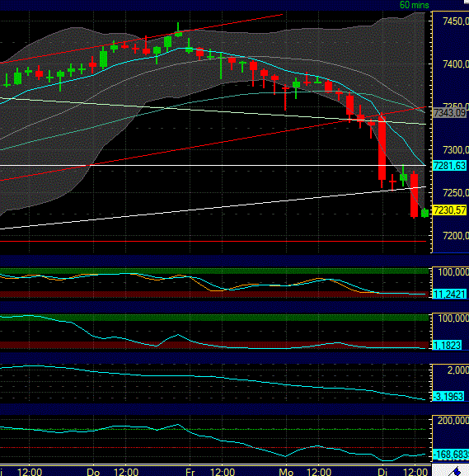Click the blue pushpin icon in the chart corner
Viewport: 469px width, 476px height.
click(455, 471)
